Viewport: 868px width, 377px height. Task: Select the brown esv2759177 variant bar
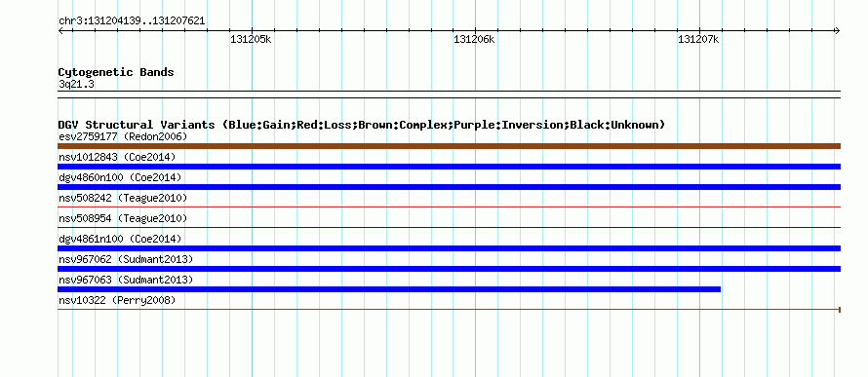tap(449, 146)
